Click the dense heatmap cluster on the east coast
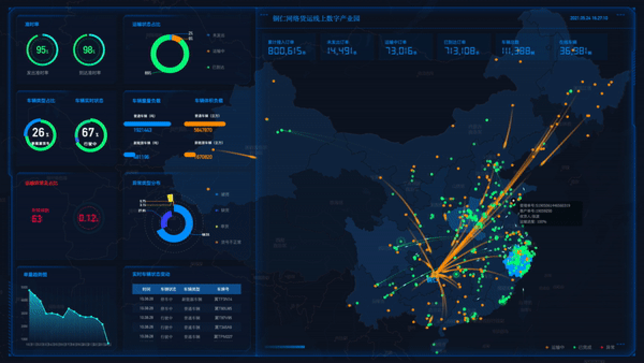Image resolution: width=644 pixels, height=363 pixels. point(520,260)
